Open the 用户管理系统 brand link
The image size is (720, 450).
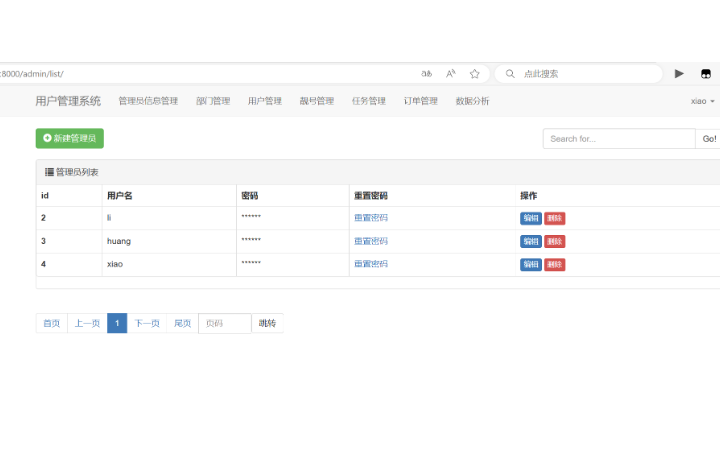coord(68,101)
